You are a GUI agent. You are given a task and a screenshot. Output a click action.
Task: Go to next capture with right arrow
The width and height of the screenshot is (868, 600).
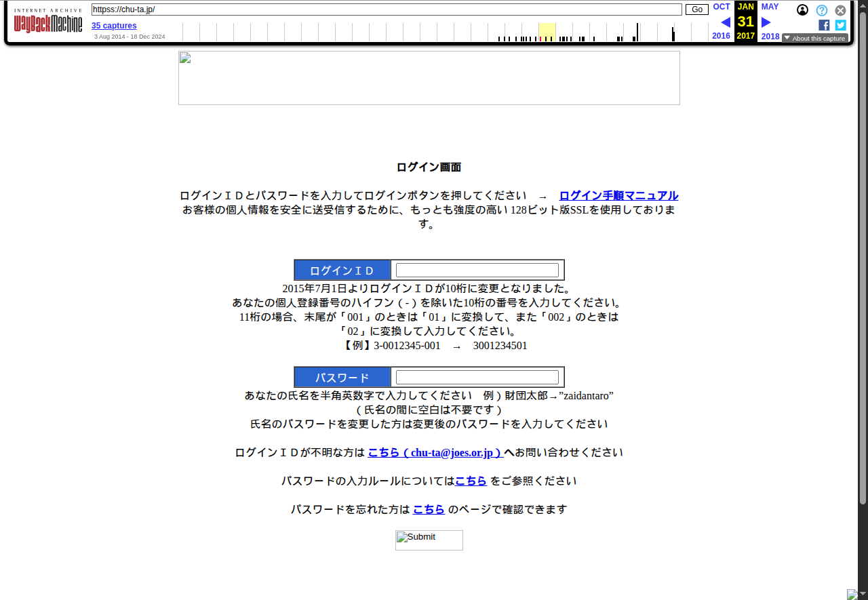(766, 22)
